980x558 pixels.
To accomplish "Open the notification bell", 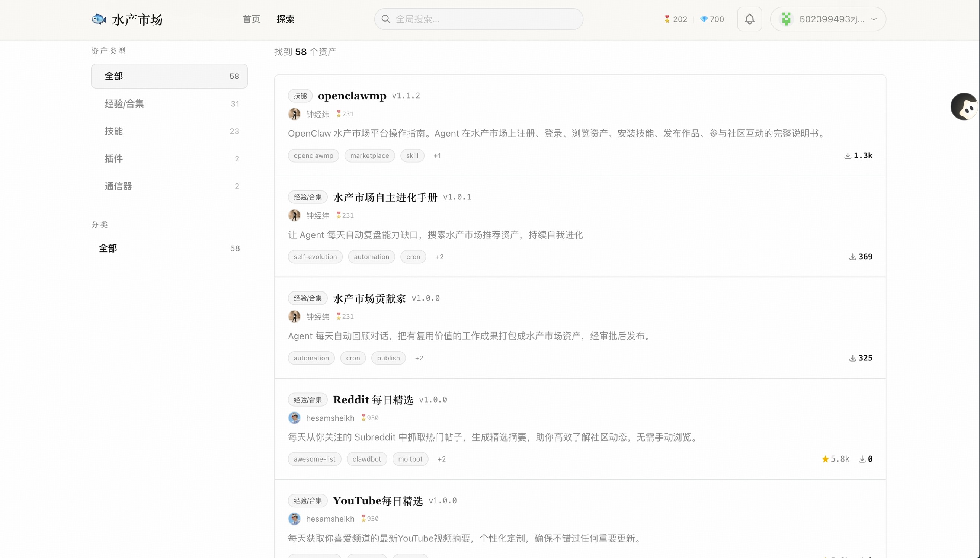I will pyautogui.click(x=749, y=19).
